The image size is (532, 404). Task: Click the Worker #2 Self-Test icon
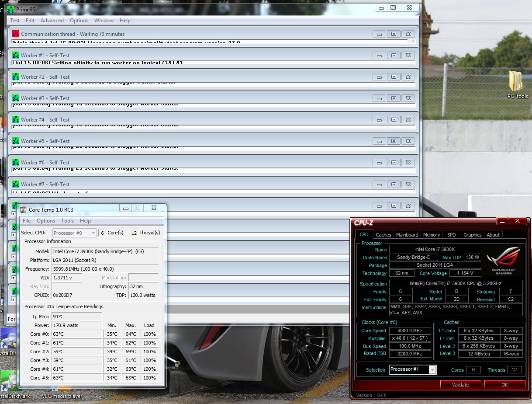point(16,77)
